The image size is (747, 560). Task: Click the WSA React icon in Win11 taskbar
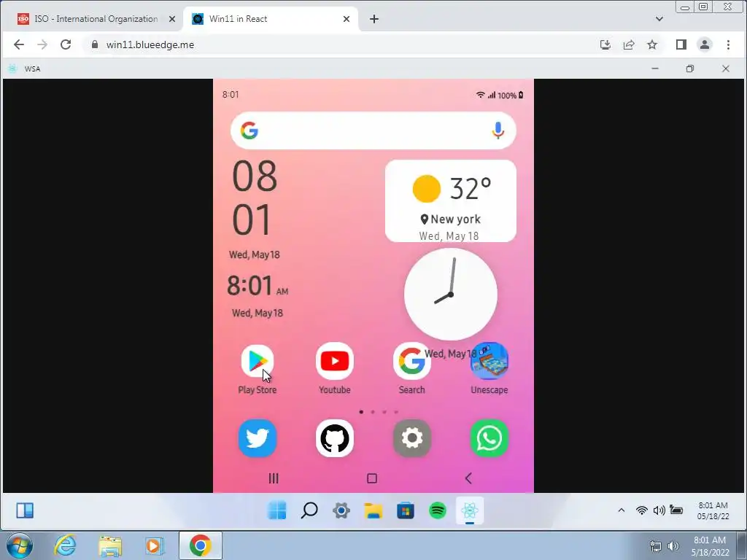(x=470, y=510)
